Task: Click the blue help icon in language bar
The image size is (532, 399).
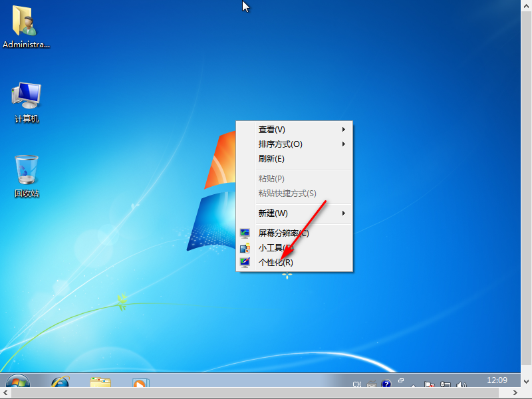Action: 386,384
